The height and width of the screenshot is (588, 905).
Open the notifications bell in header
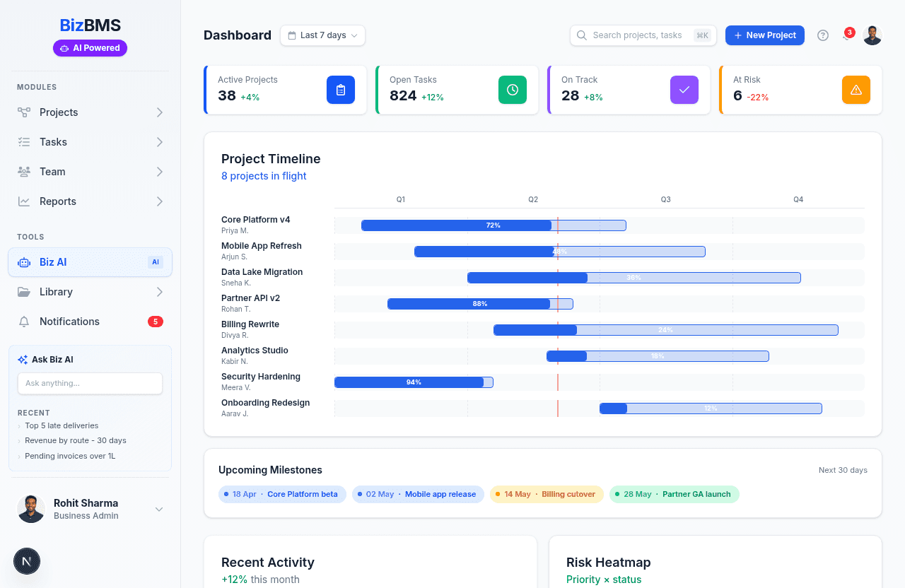pos(846,35)
